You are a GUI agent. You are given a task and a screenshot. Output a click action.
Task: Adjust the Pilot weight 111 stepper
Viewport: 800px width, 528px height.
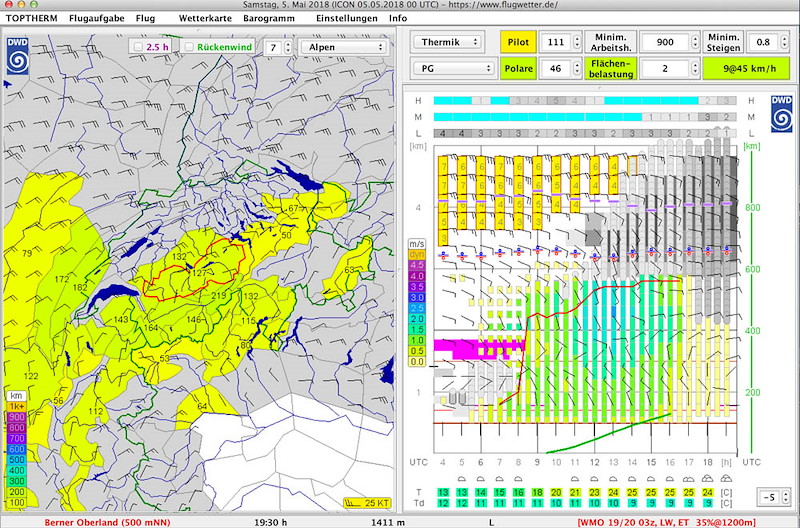point(577,42)
